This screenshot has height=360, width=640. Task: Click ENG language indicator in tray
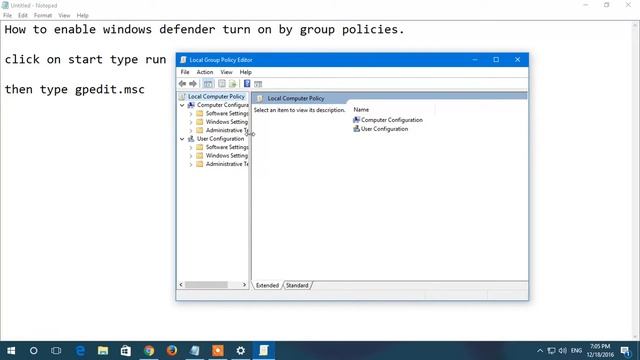coord(576,351)
